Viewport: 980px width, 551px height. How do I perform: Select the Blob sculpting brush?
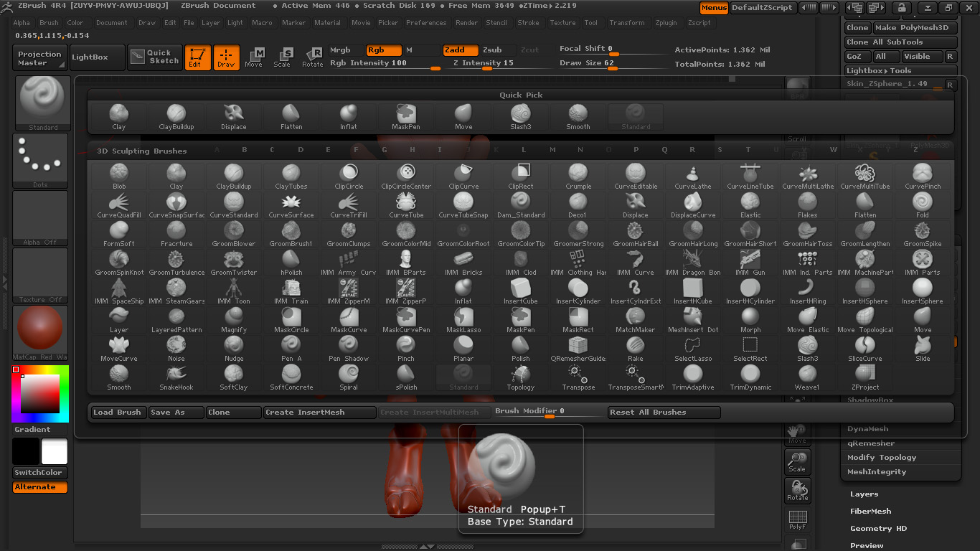pyautogui.click(x=119, y=176)
